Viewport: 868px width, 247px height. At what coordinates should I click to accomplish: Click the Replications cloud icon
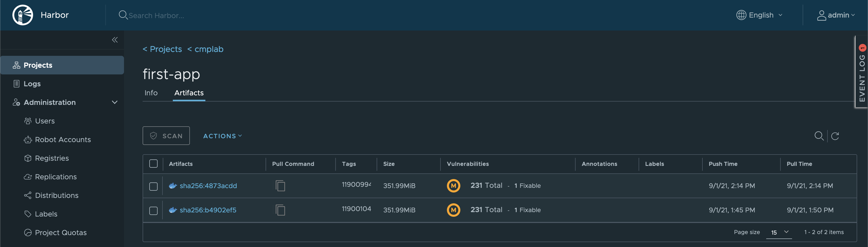(x=28, y=176)
